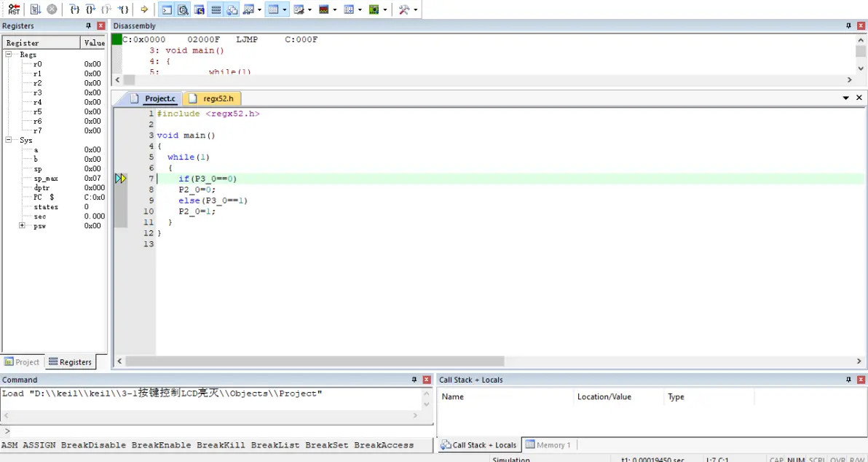Click the Stop execution icon
This screenshot has height=462, width=868.
coord(52,9)
